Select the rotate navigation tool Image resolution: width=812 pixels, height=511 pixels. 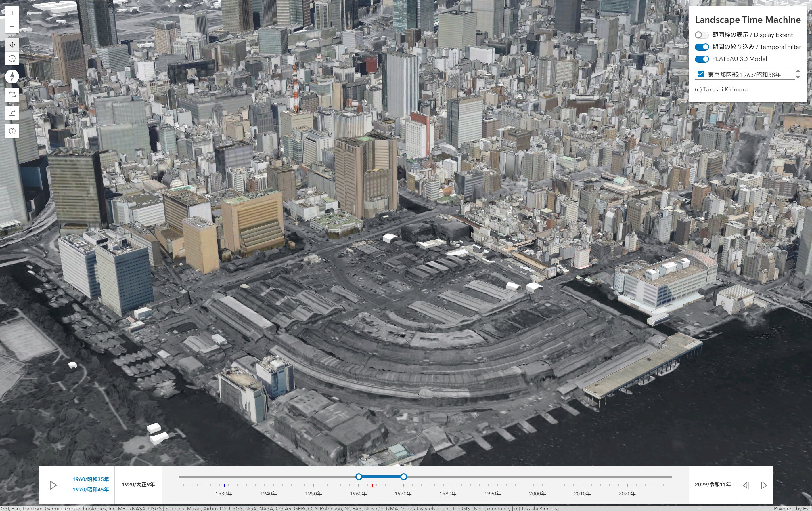[12, 59]
